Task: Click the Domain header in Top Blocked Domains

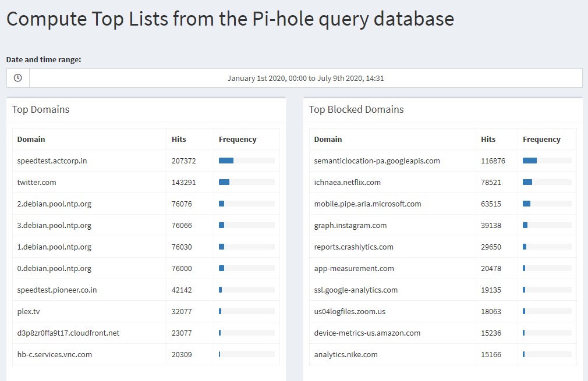Action: 328,139
